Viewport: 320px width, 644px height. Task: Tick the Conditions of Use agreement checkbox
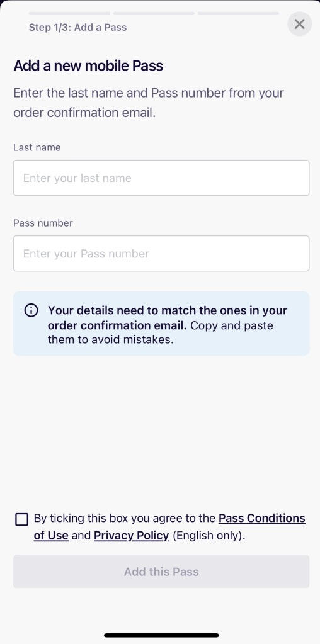coord(22,519)
